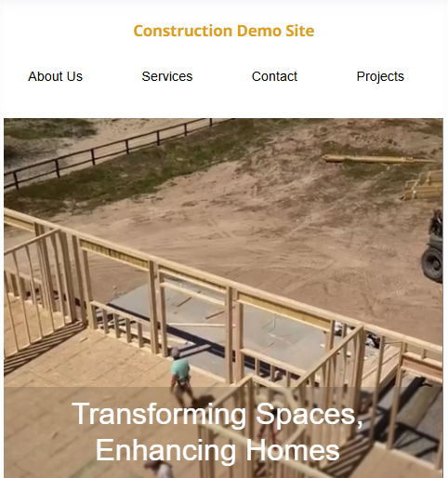Click the word "Site" in orange header
The height and width of the screenshot is (478, 448).
299,31
